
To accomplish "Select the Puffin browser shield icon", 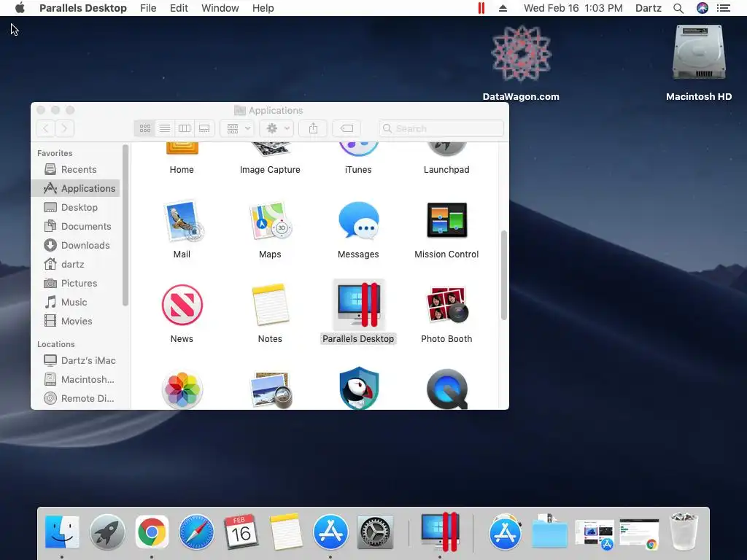I will (359, 388).
